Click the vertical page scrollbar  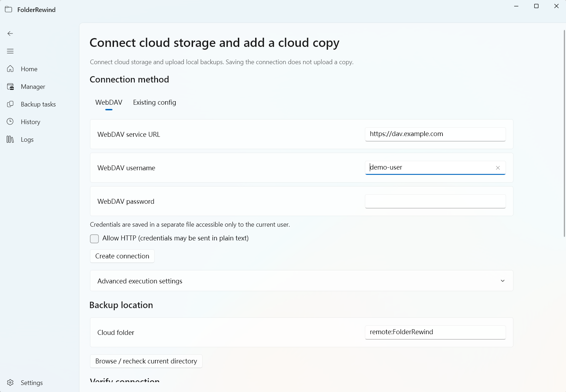[x=564, y=133]
